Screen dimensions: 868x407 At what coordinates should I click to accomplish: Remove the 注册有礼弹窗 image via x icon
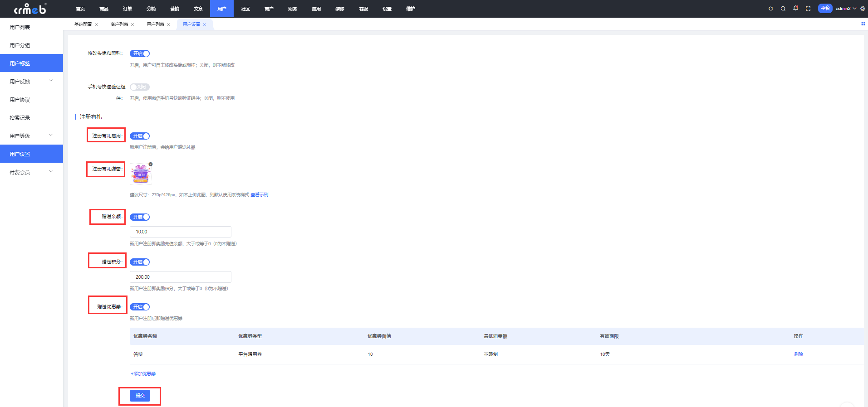pyautogui.click(x=151, y=164)
